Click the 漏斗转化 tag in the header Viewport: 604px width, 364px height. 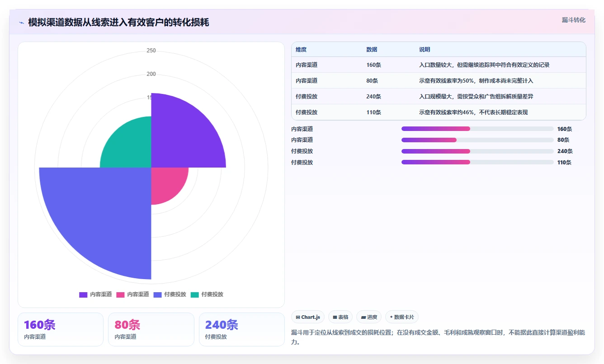click(x=574, y=20)
